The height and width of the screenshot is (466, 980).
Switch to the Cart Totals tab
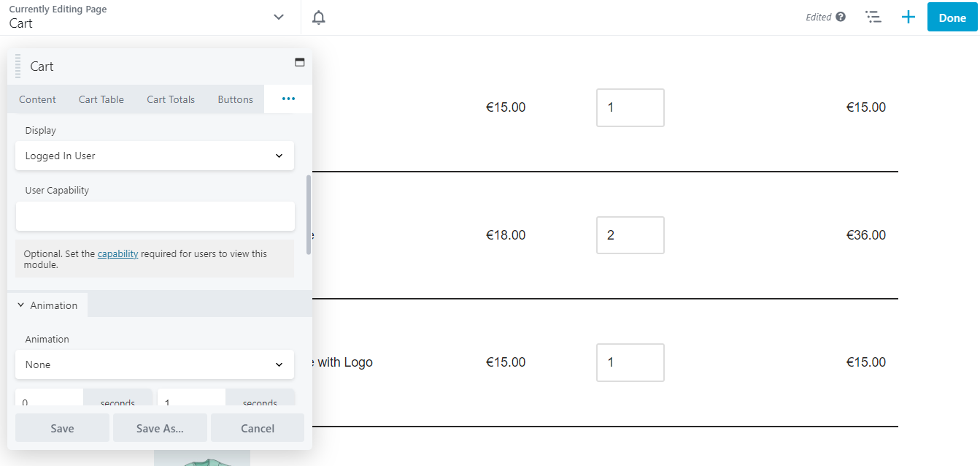(170, 99)
